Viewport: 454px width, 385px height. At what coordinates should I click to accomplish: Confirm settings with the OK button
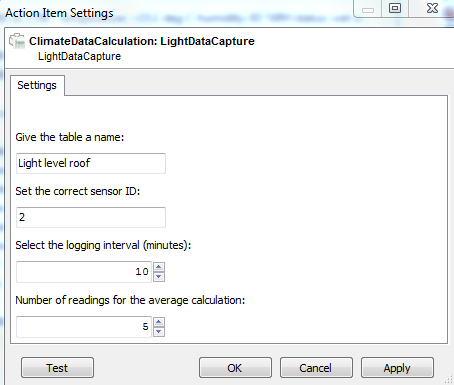tap(235, 368)
